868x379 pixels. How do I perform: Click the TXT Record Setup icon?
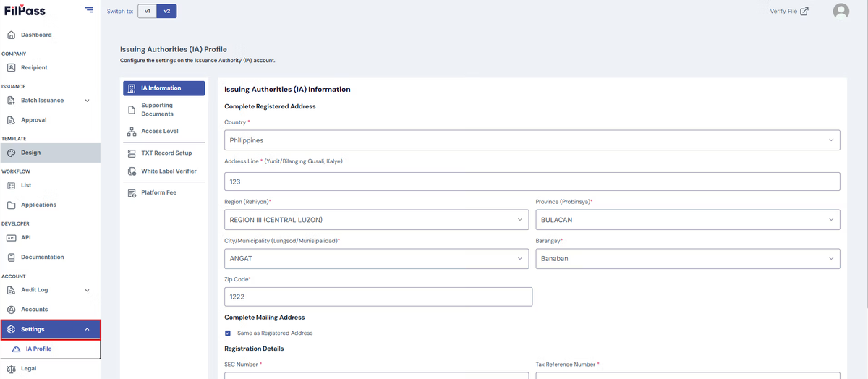[x=132, y=153]
